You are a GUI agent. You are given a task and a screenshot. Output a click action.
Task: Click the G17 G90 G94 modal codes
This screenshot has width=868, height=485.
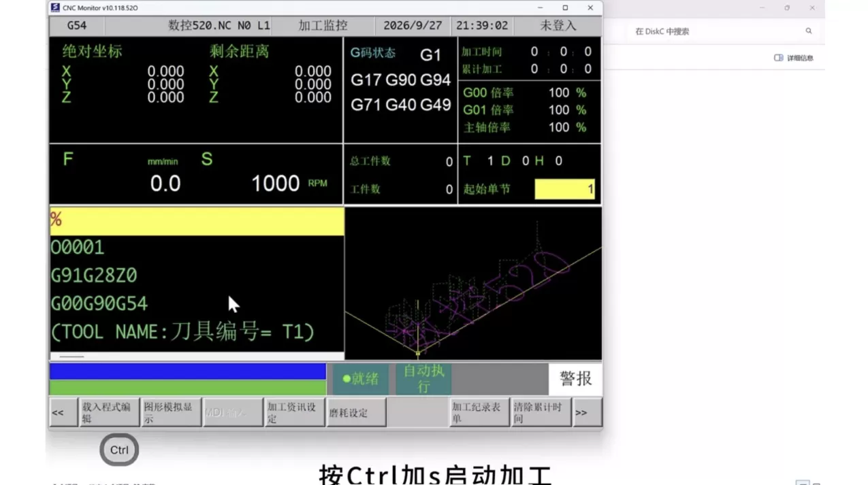(401, 80)
